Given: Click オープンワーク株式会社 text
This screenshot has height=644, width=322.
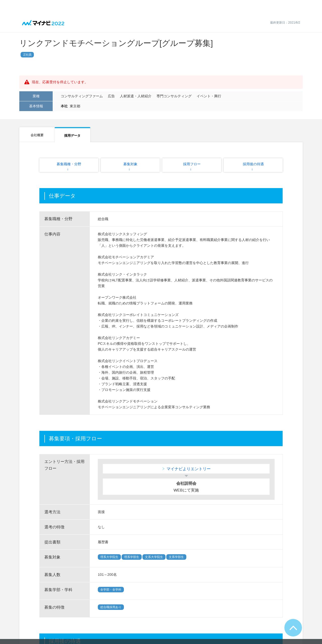Looking at the screenshot, I should click(x=117, y=297).
